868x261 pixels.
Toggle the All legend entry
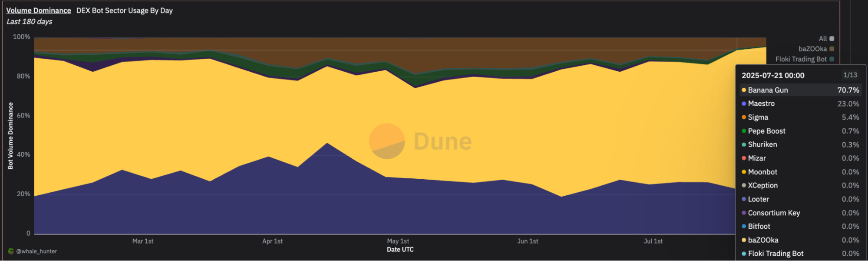(826, 39)
